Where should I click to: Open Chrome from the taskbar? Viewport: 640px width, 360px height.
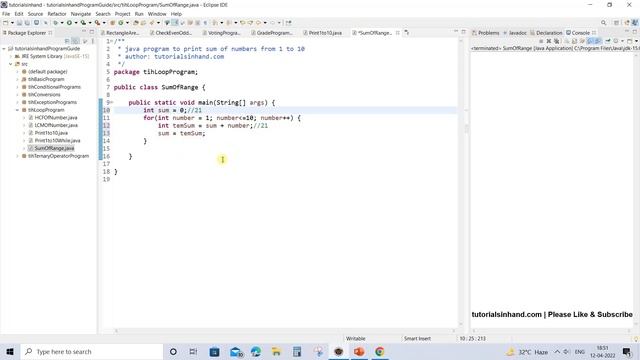(x=380, y=351)
